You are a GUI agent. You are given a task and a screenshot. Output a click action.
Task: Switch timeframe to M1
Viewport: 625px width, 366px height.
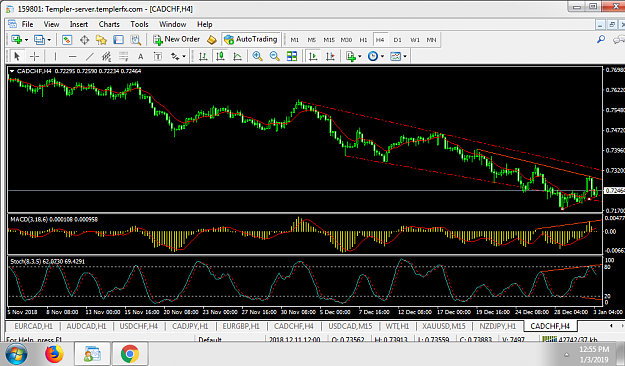coord(295,40)
